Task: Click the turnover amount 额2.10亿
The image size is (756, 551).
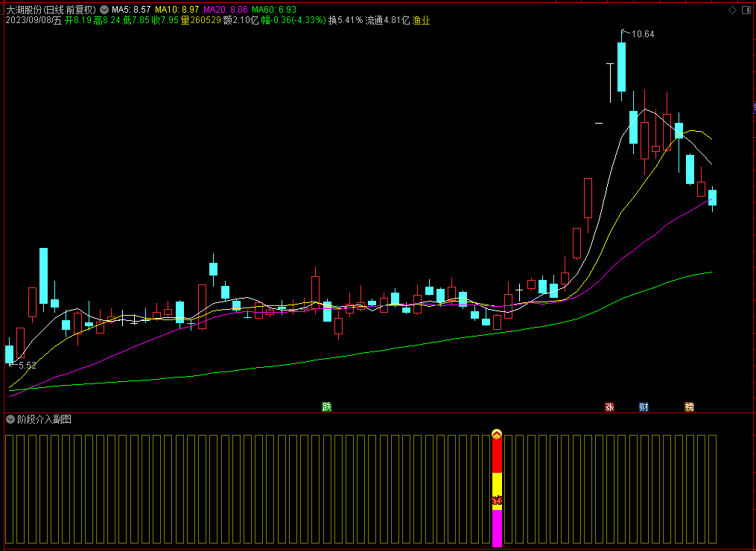Action: click(x=241, y=20)
